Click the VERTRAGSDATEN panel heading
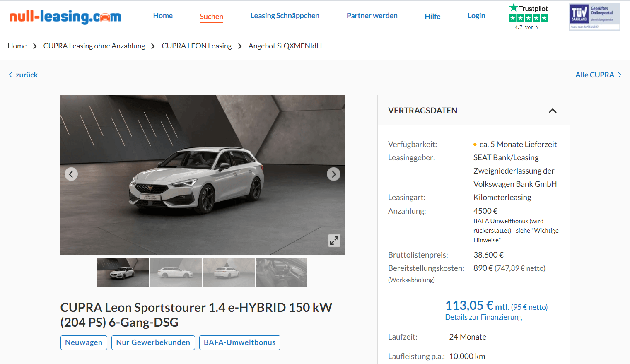The height and width of the screenshot is (364, 630). coord(423,111)
